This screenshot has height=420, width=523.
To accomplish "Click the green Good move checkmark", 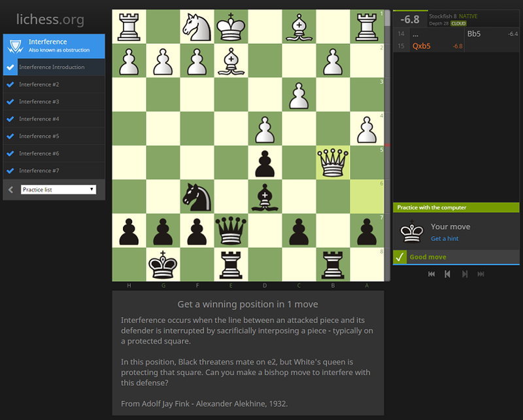I will [399, 257].
